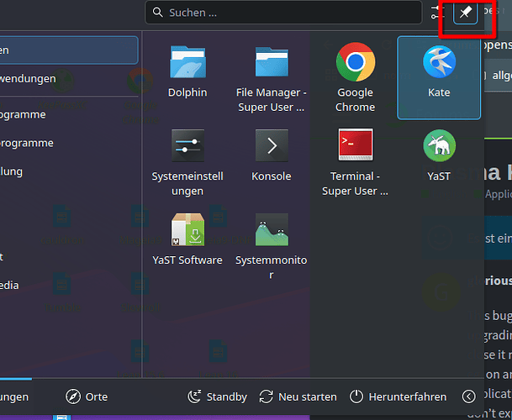Launch Konsole terminal

click(272, 156)
